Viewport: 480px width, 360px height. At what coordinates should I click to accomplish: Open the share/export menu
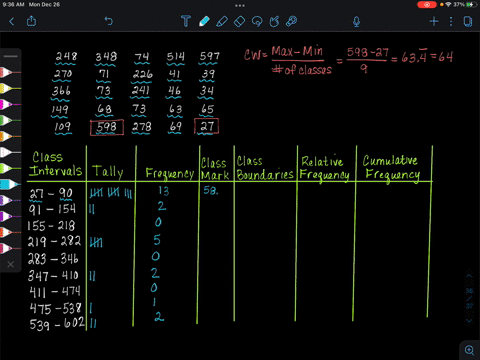pos(31,21)
